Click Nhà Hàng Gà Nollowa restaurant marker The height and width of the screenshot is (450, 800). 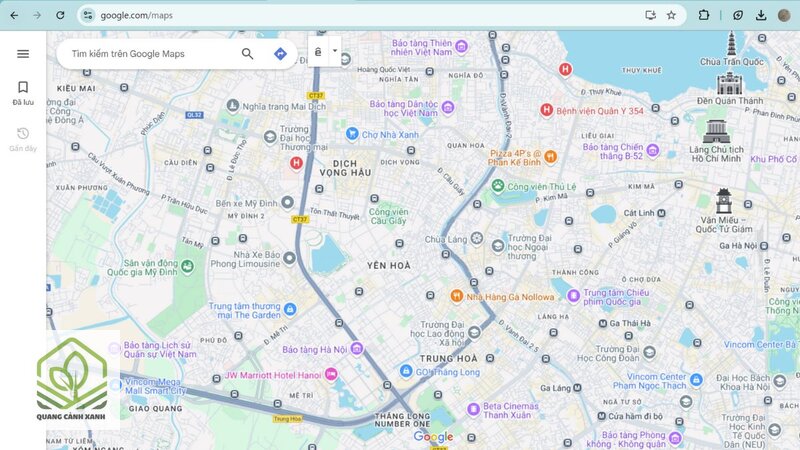click(457, 296)
